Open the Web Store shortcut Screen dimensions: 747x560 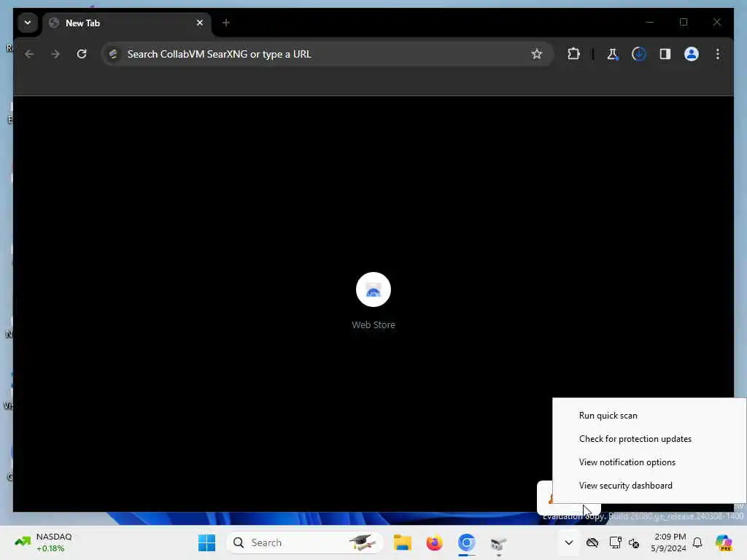373,289
